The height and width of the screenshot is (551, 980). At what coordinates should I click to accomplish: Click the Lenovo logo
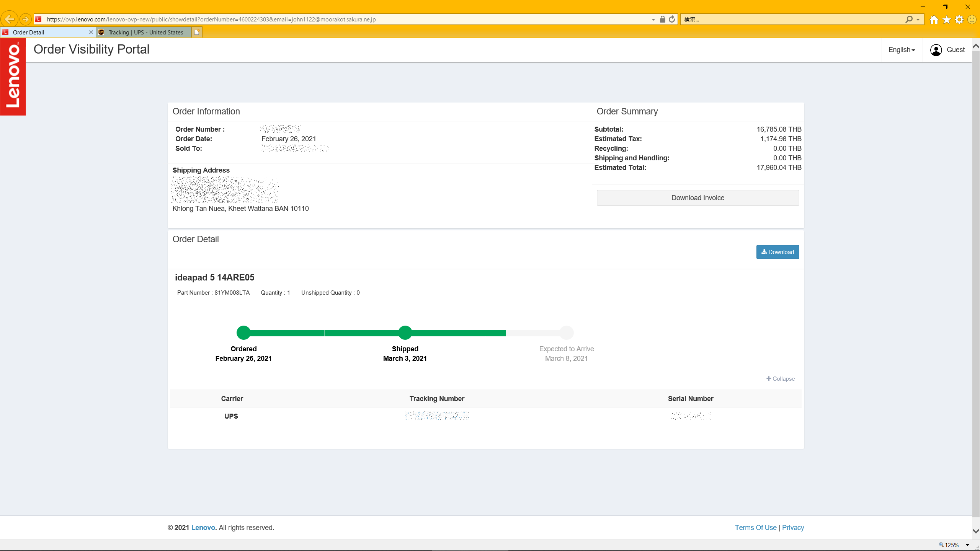(13, 76)
